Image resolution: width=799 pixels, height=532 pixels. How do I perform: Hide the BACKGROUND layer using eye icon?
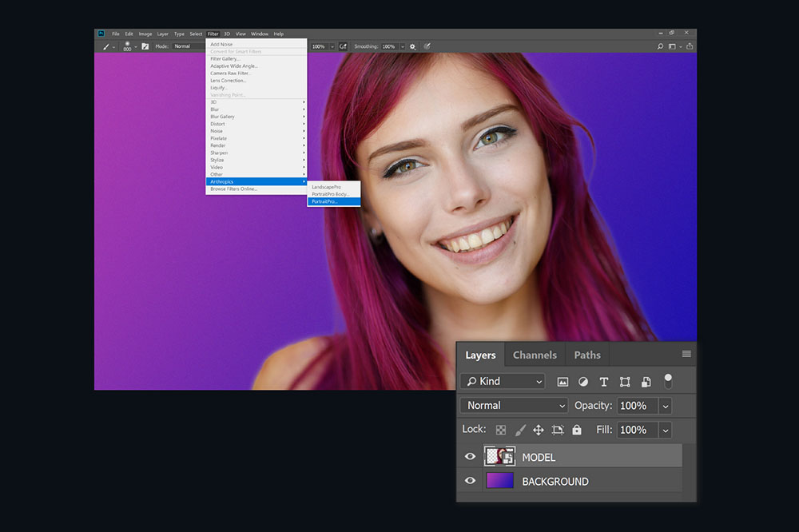[470, 481]
